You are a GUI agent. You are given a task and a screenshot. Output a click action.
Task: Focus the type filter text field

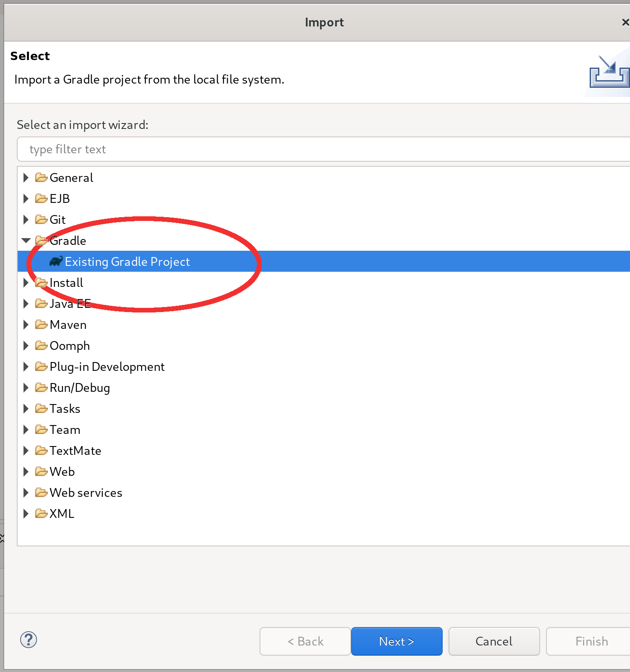(323, 149)
